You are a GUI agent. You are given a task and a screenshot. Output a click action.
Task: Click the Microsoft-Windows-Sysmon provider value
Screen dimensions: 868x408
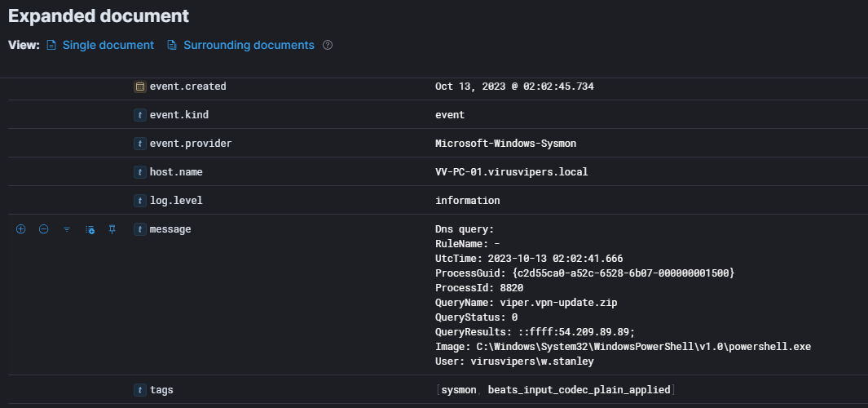pos(505,144)
